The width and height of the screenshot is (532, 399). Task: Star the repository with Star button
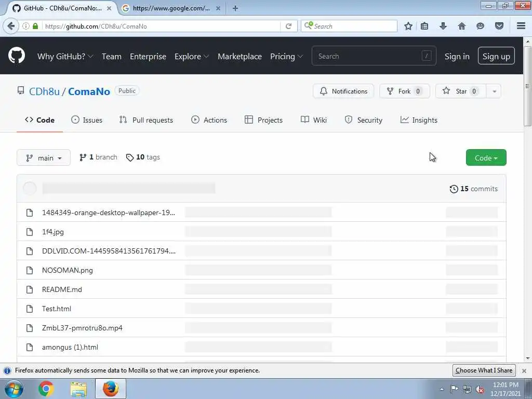461,91
